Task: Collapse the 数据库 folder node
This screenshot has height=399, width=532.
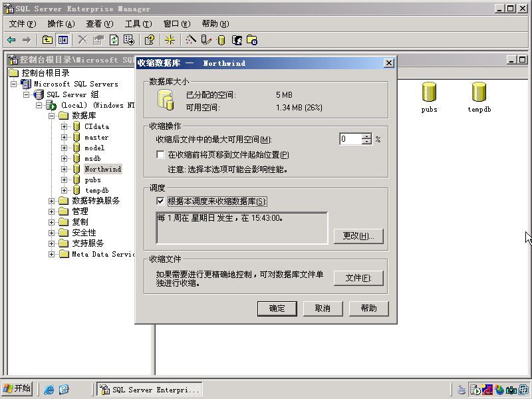Action: [52, 116]
